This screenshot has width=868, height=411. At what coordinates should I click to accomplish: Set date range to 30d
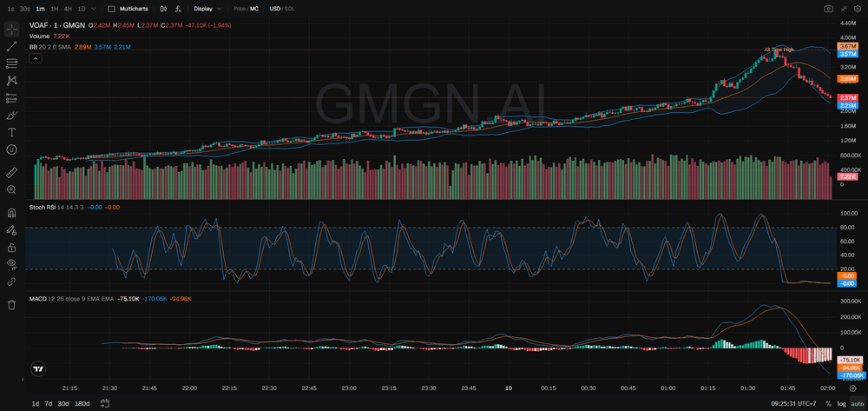(63, 403)
